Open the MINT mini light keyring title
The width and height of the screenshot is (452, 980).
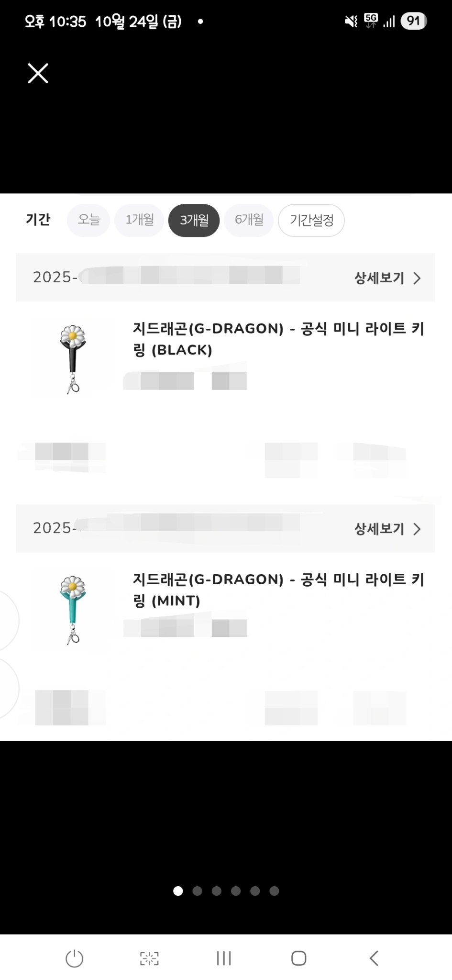point(278,590)
